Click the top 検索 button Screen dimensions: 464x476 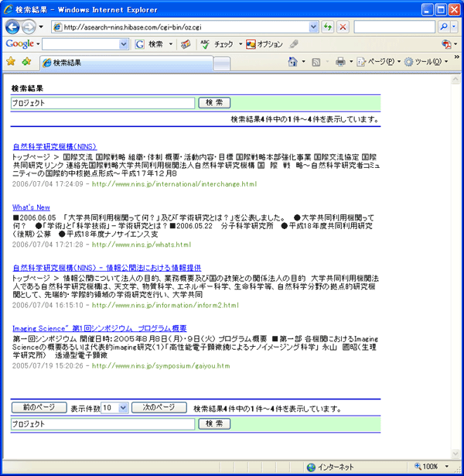(x=214, y=103)
